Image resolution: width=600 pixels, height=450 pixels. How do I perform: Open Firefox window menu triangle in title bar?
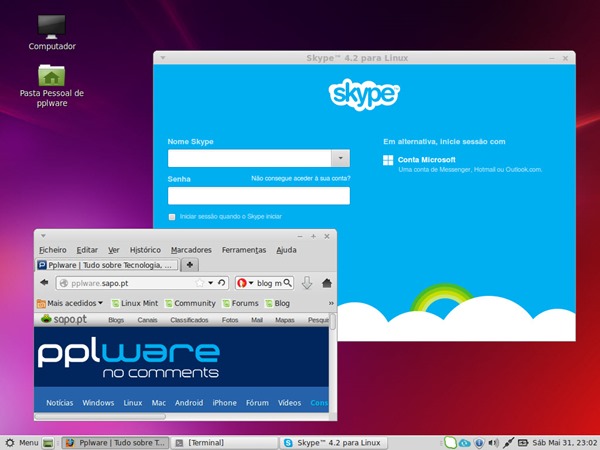tap(43, 236)
